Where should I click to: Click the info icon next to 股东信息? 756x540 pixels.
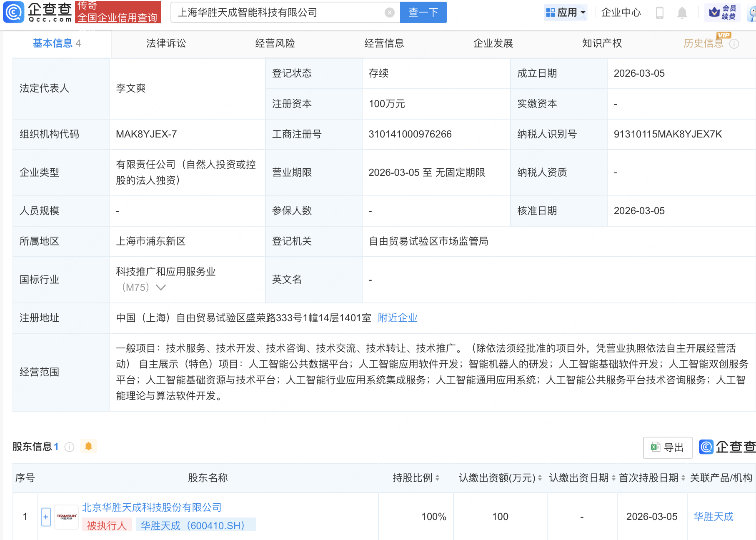click(70, 447)
